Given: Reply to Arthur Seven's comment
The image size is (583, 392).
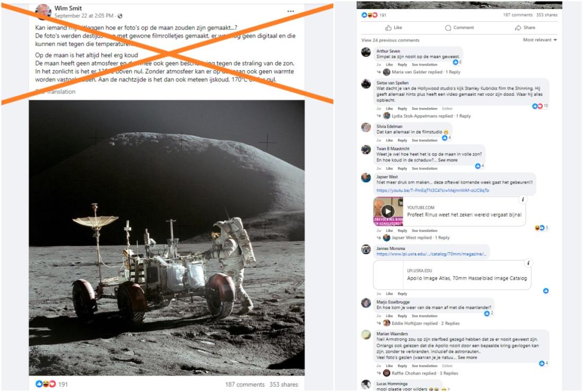Looking at the screenshot, I should tap(402, 65).
